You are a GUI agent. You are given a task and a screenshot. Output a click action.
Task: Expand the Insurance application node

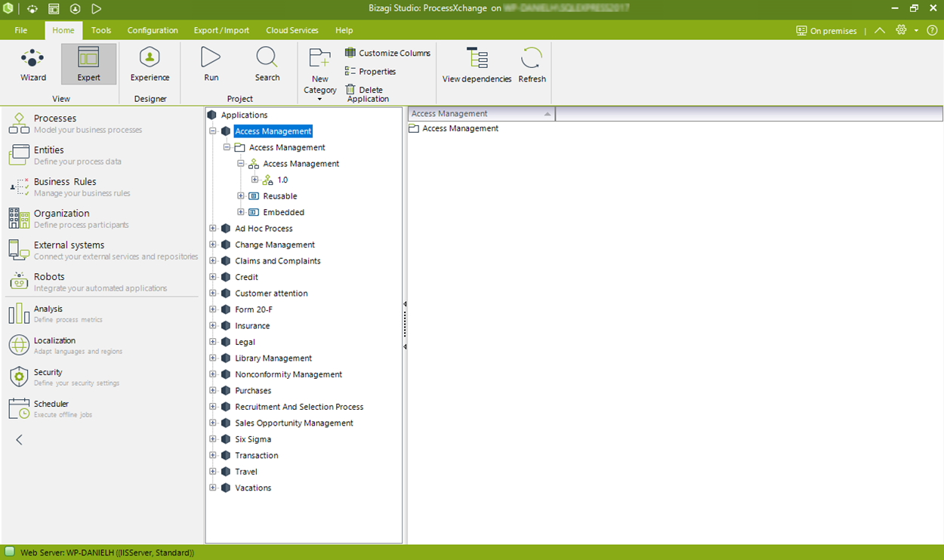[x=213, y=325]
